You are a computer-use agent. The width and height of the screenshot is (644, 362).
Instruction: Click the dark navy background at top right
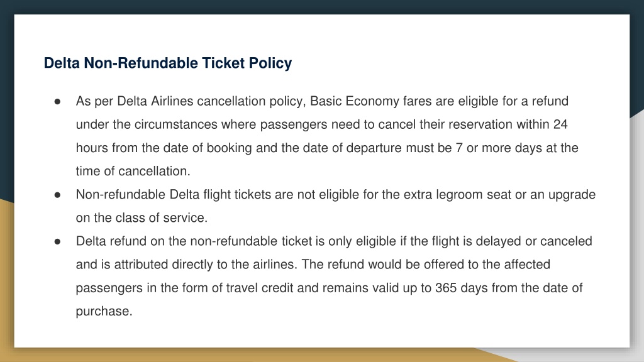(x=636, y=57)
